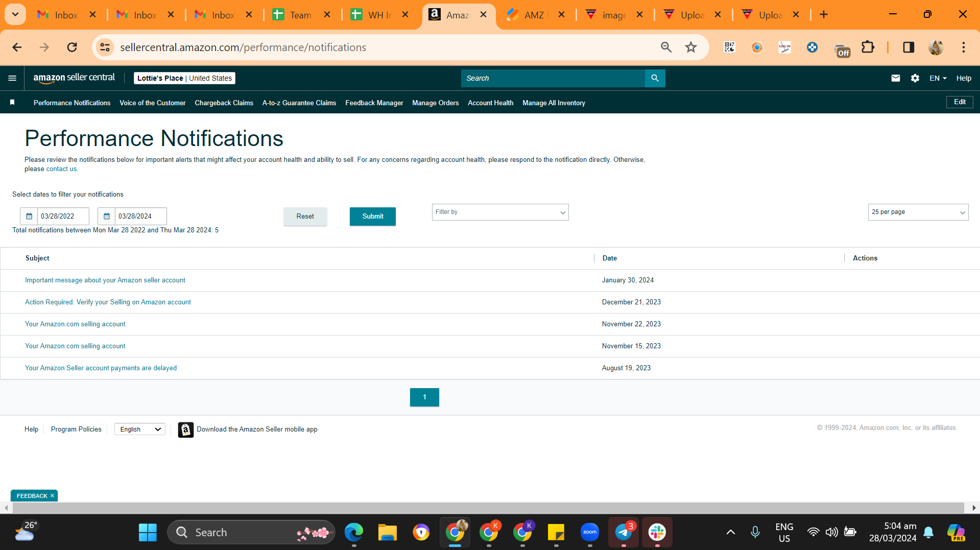
Task: Click the start date field 03/28/2022
Action: pyautogui.click(x=63, y=217)
